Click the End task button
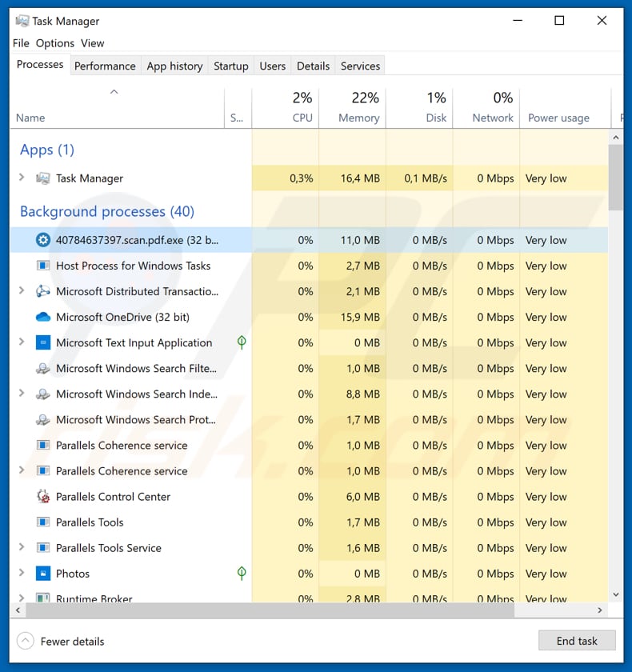This screenshot has height=672, width=632. [x=577, y=641]
